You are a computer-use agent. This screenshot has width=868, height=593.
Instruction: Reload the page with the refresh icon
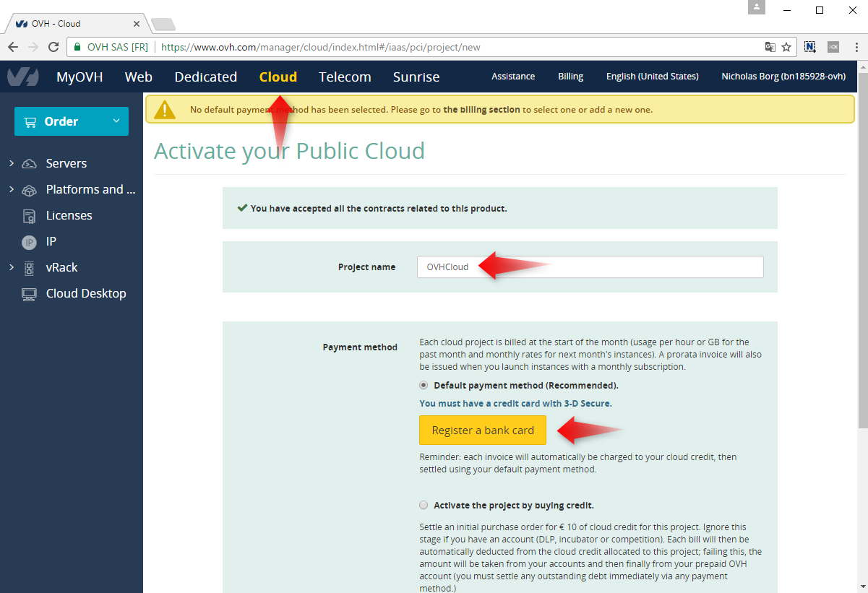pos(53,47)
